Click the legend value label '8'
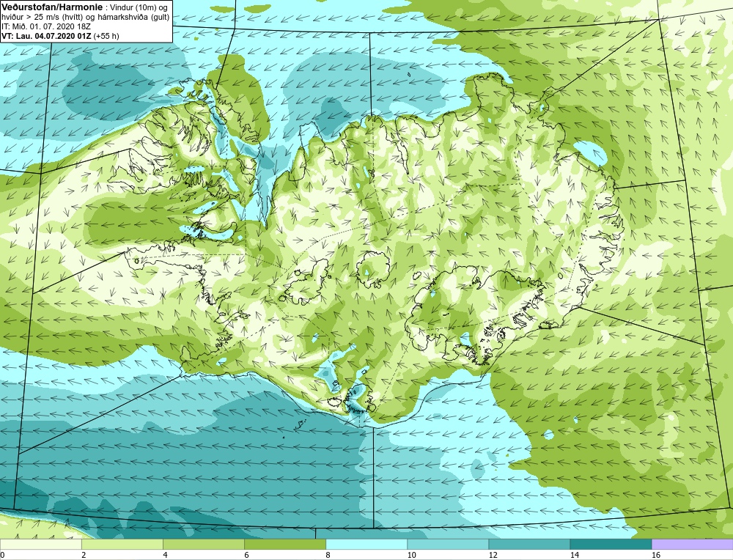733x560 pixels. coord(328,555)
